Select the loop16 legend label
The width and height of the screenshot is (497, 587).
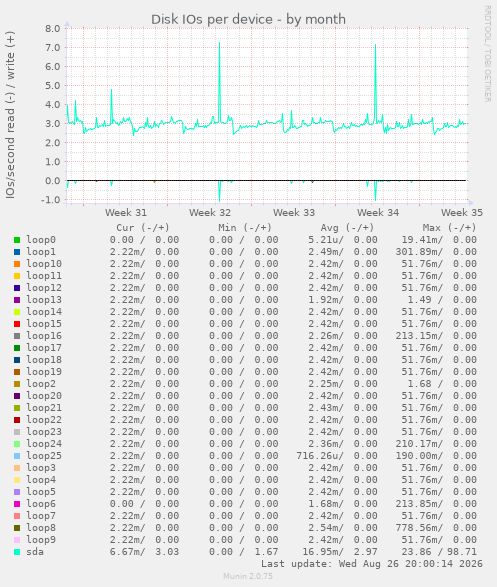[44, 336]
